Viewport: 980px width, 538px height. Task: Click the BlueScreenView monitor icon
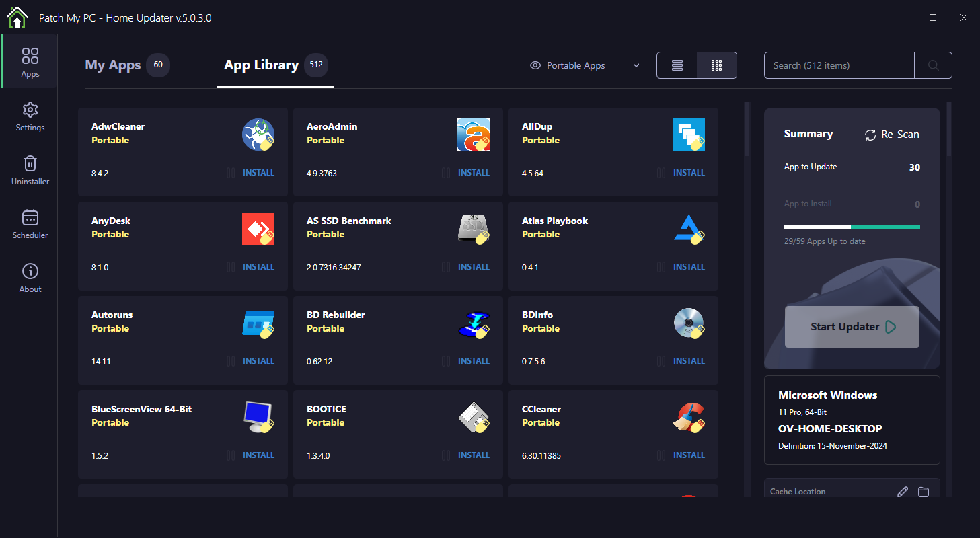click(258, 417)
